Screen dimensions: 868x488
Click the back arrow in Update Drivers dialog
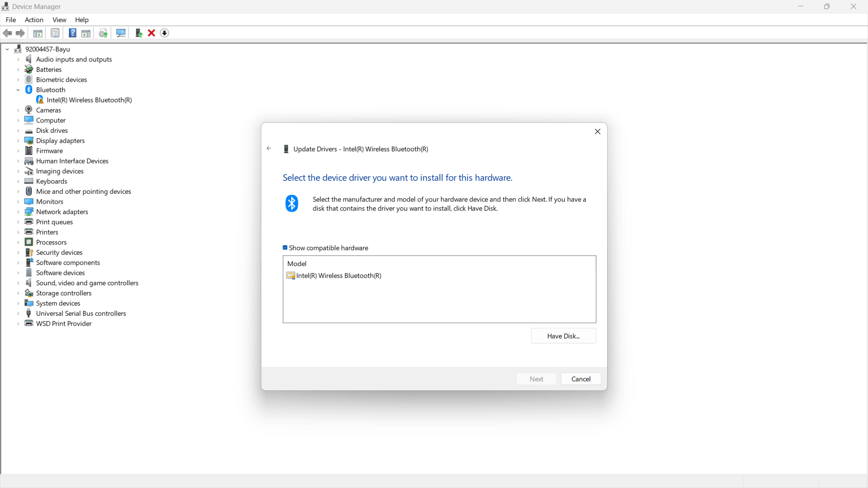(269, 149)
